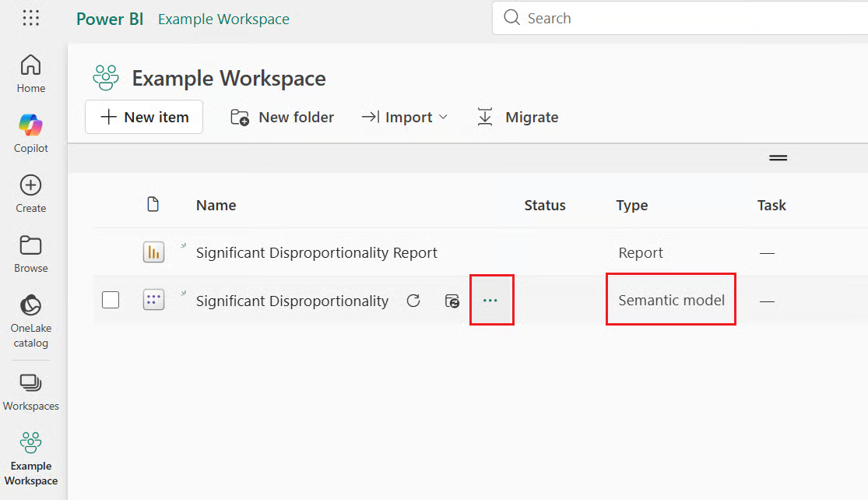Open the OneLake catalog

point(31,320)
